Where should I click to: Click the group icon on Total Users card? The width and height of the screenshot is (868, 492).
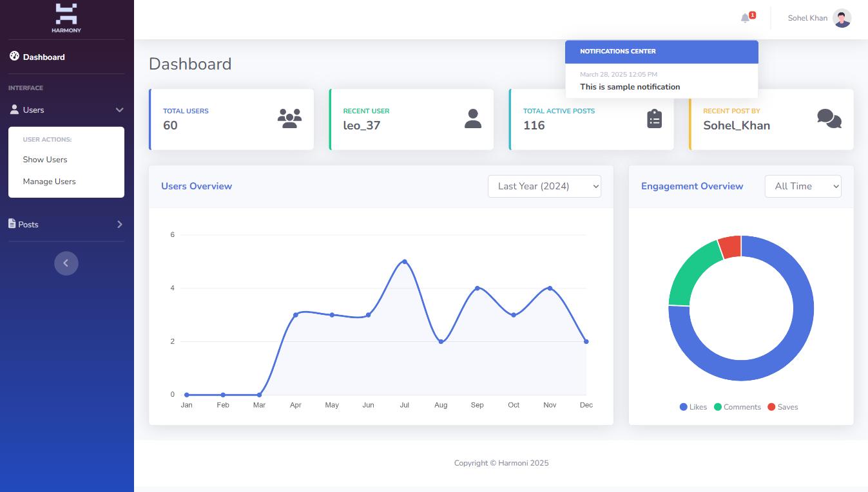point(289,118)
